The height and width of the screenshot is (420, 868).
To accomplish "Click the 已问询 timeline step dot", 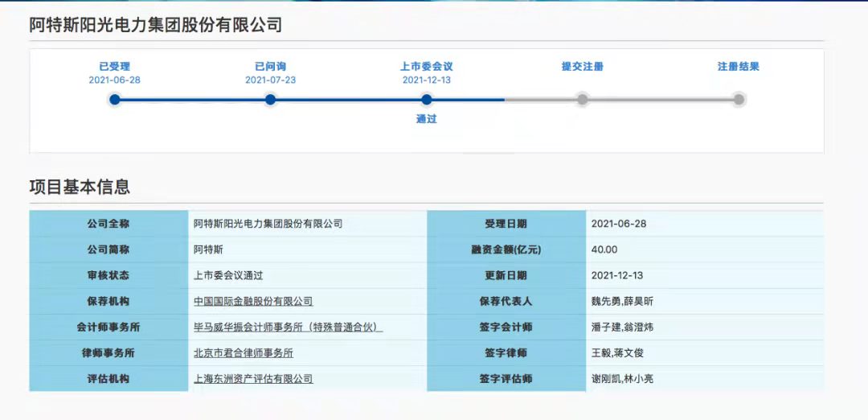I will (270, 100).
